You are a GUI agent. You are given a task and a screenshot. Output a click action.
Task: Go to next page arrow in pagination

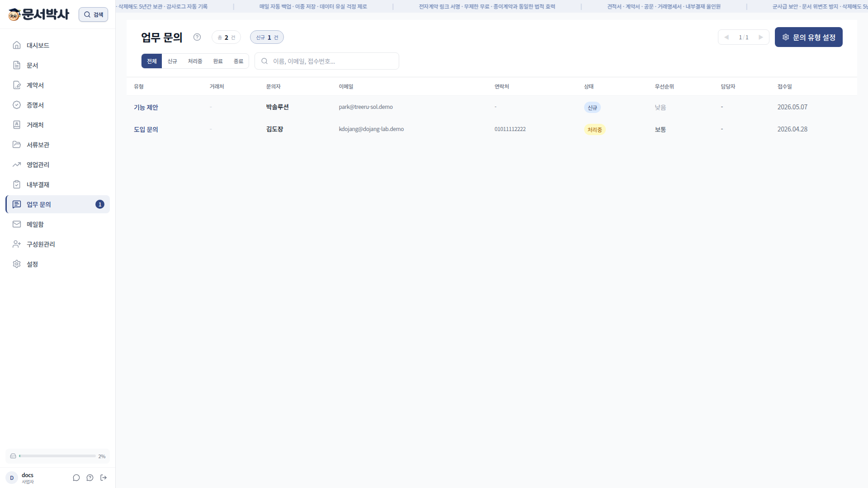[761, 37]
